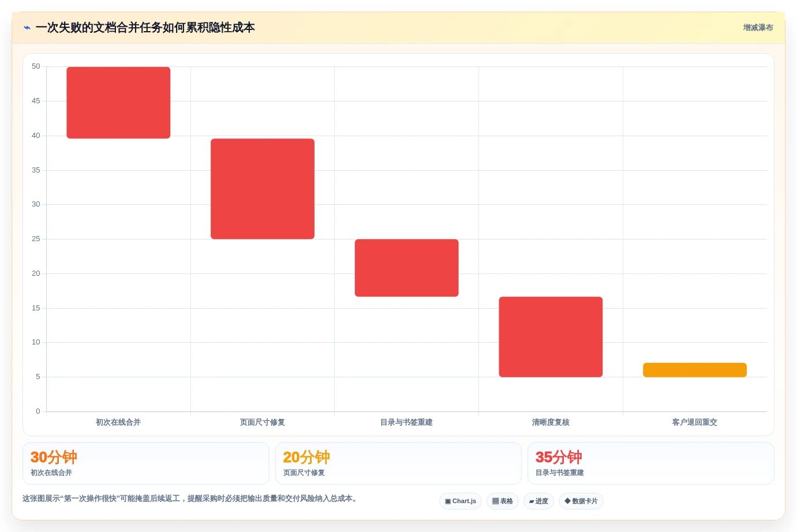
Task: Click the y-axis value 0
Action: click(x=38, y=411)
